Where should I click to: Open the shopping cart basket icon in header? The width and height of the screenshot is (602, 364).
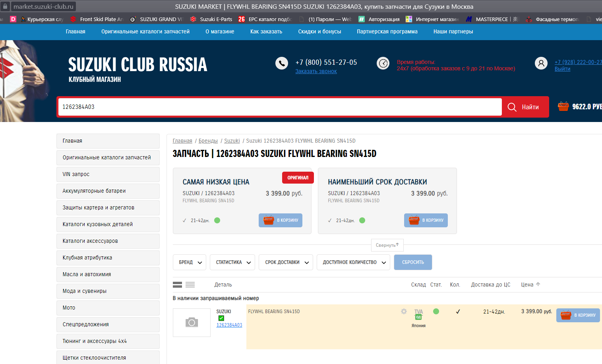click(563, 106)
